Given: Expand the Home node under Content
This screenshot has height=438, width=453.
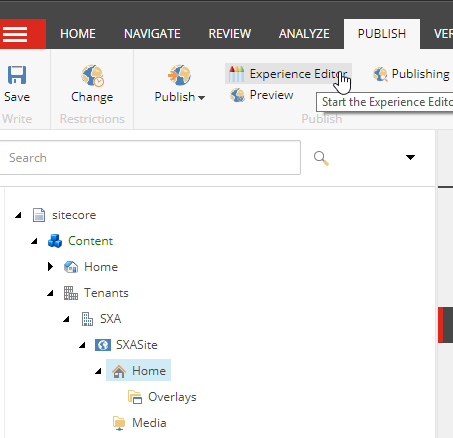Looking at the screenshot, I should click(x=50, y=267).
